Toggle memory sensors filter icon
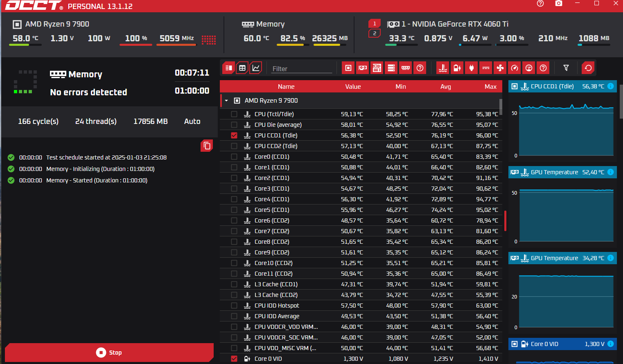623x364 pixels. tap(406, 68)
